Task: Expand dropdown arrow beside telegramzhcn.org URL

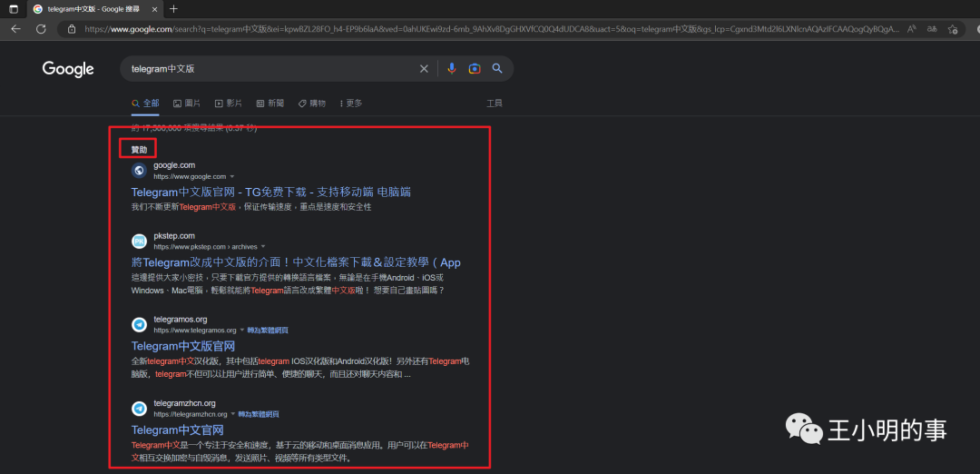Action: [233, 414]
